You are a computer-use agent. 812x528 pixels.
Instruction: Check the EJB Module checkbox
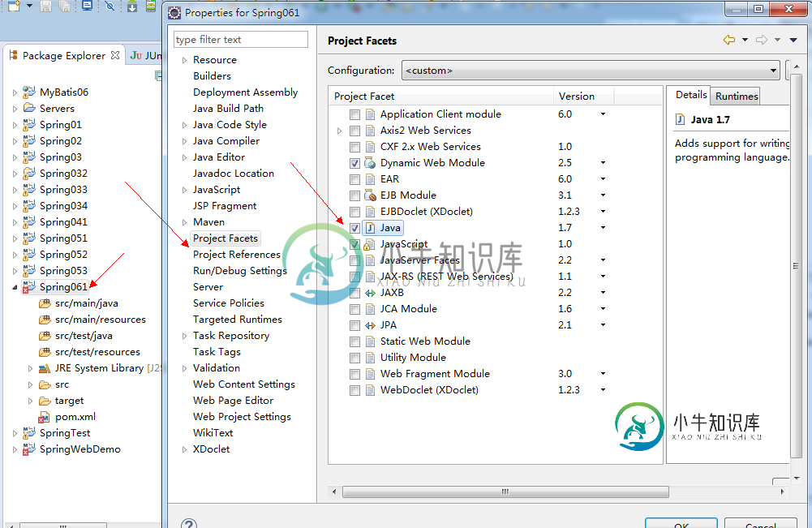(354, 195)
